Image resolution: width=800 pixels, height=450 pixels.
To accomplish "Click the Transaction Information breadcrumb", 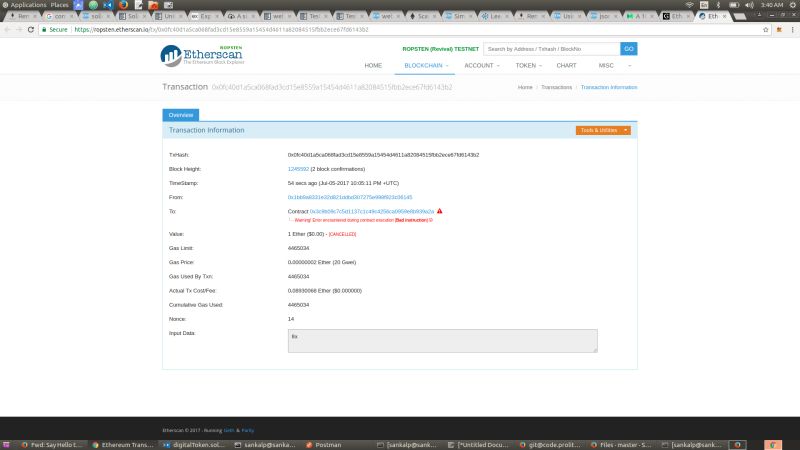I will click(609, 87).
